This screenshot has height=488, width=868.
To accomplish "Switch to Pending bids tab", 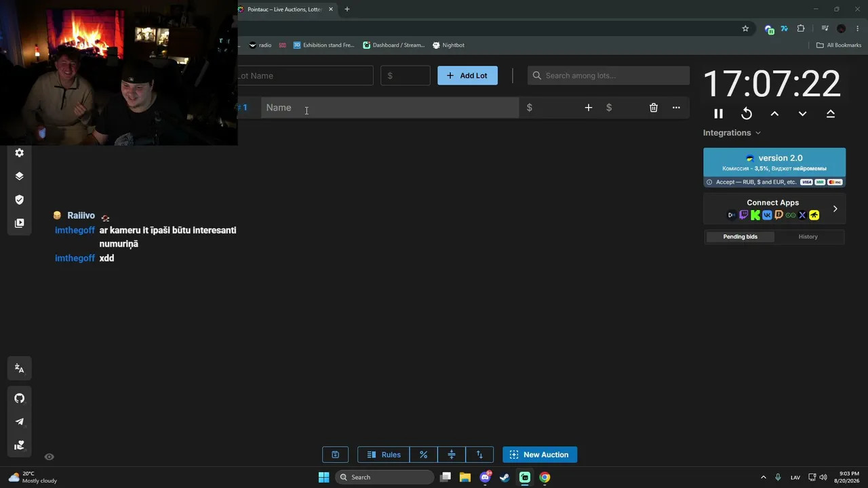I will 740,237.
